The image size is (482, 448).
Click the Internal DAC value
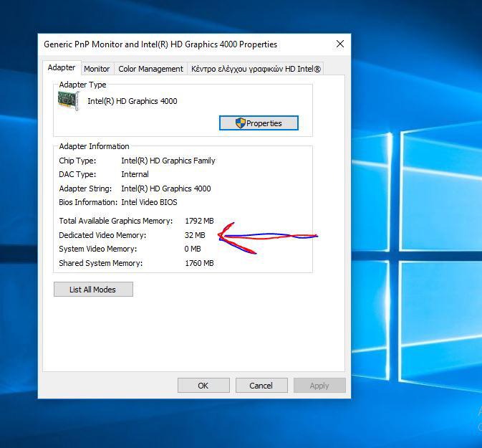[x=135, y=174]
